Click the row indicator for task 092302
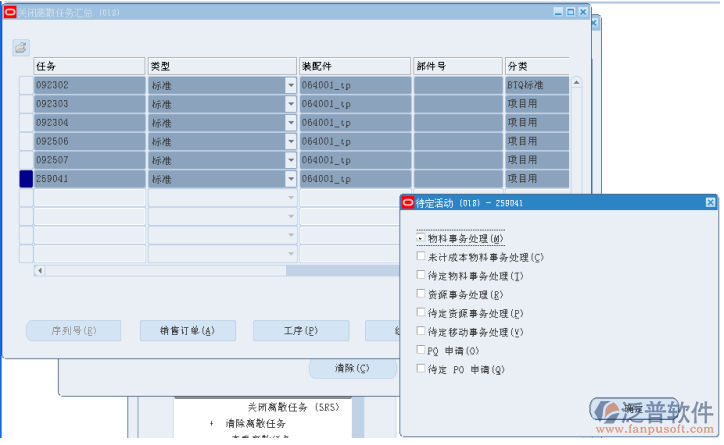Screen dimensions: 724x445 [x=26, y=85]
